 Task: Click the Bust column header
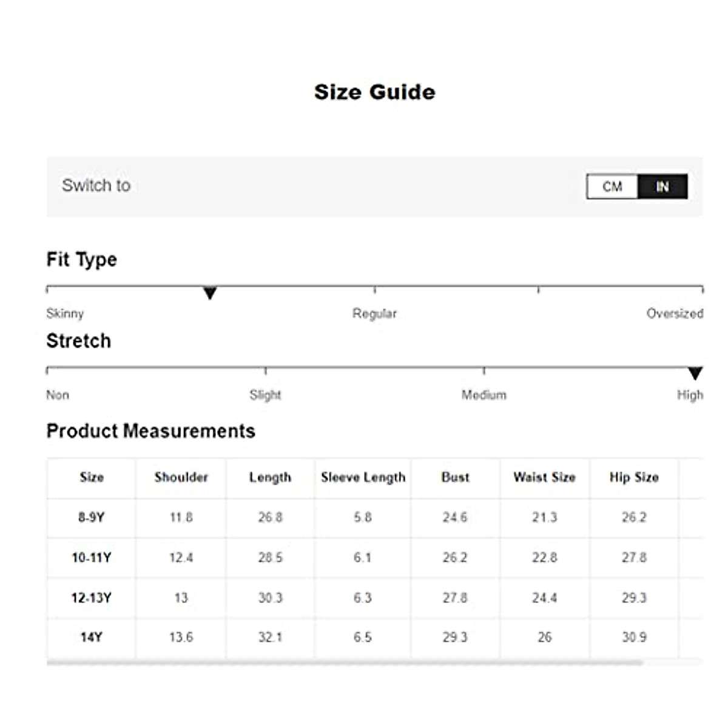pos(455,477)
